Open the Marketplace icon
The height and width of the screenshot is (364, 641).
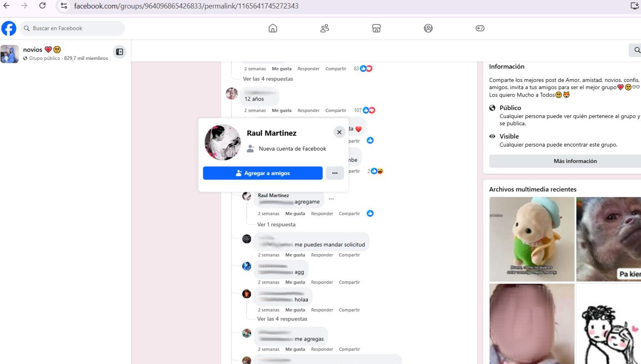(376, 28)
